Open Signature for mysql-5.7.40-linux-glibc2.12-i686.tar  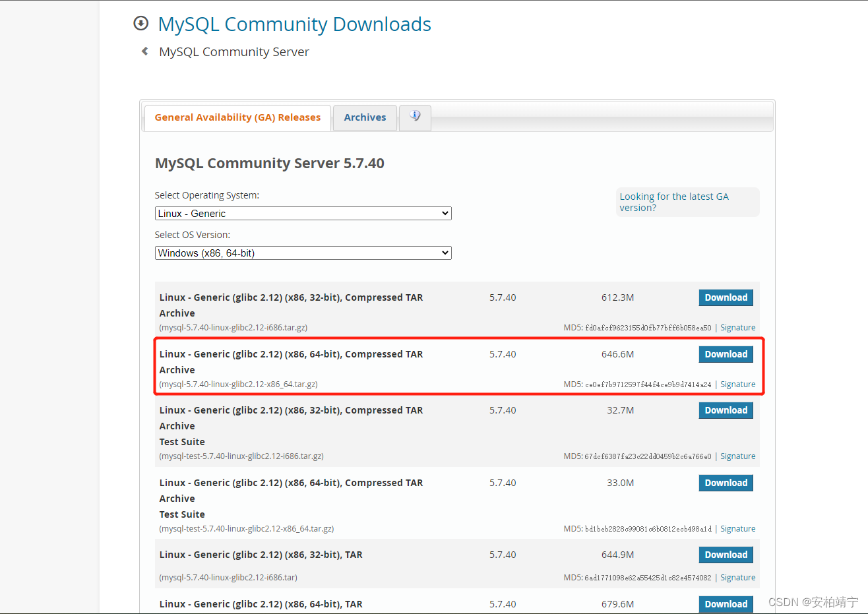[737, 578]
